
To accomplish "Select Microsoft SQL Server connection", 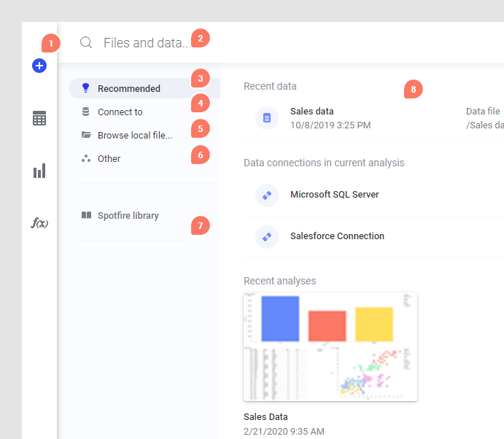I will point(335,195).
